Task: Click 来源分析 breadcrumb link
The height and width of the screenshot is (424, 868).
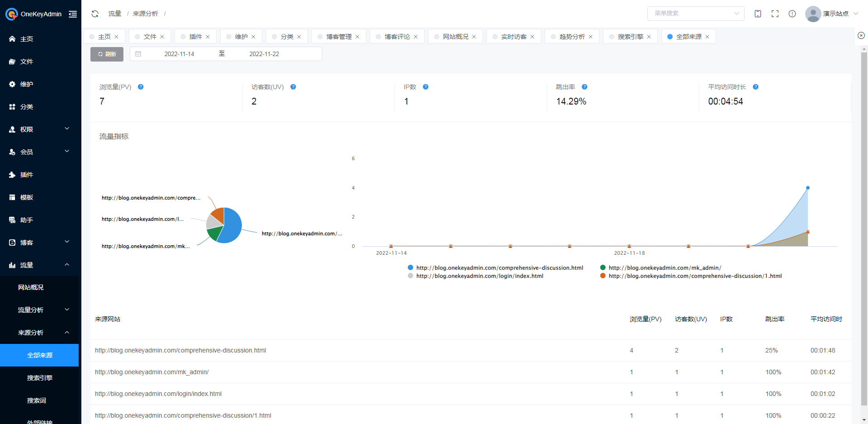Action: coord(145,14)
